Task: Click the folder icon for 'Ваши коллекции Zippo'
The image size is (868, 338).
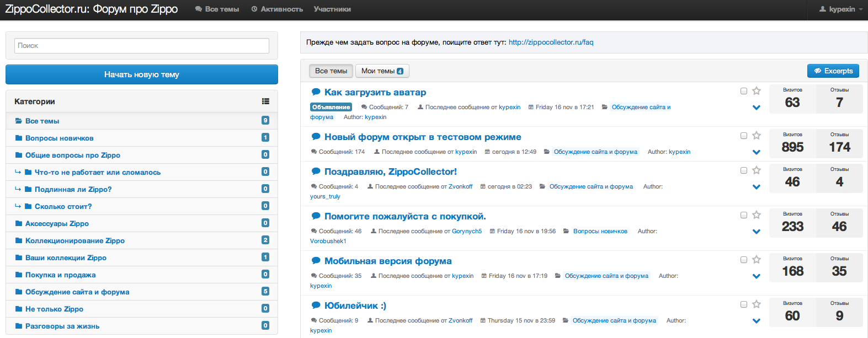Action: point(19,257)
